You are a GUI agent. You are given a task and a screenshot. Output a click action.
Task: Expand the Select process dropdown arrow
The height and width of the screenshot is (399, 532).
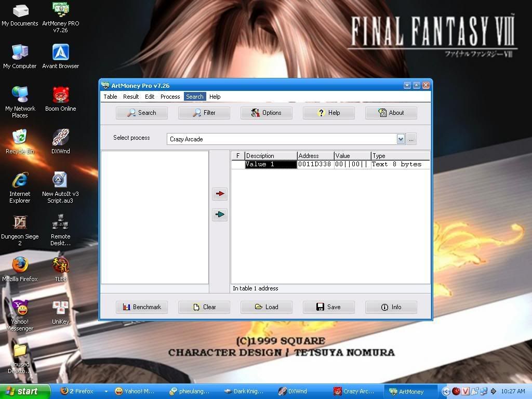coord(401,139)
